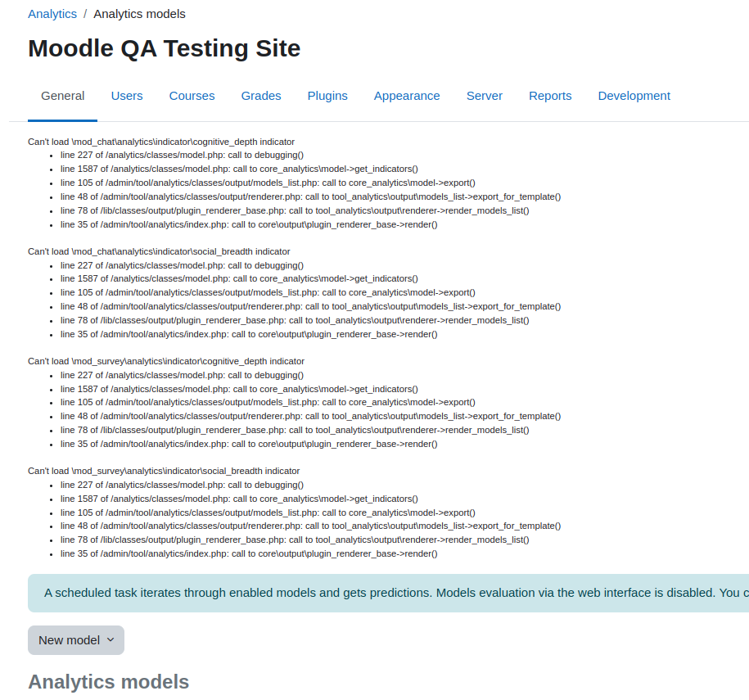Click the mod_survey cognitive_depth error message
This screenshot has height=700, width=749.
click(165, 361)
